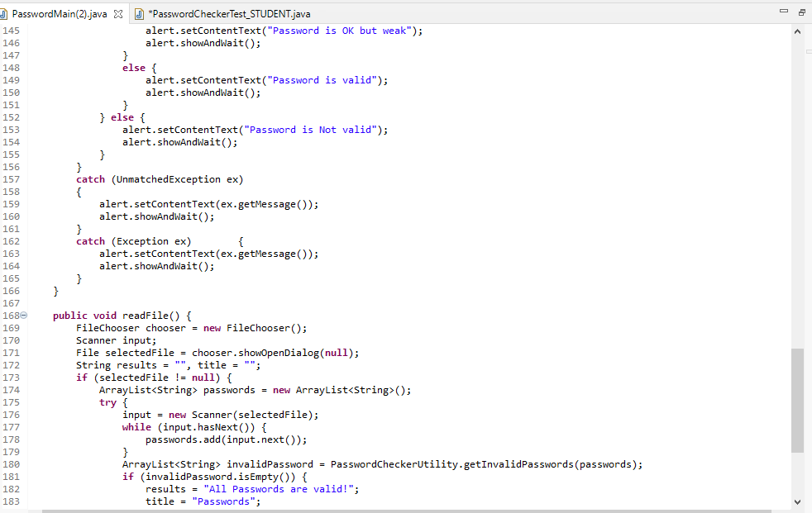This screenshot has height=513, width=812.
Task: Click try keyword on line 175
Action: [107, 402]
